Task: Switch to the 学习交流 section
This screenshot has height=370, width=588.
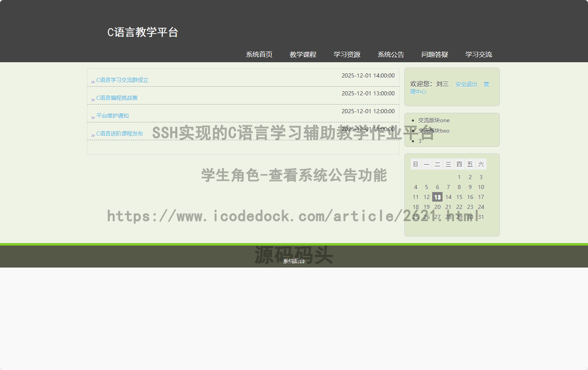Action: pos(479,54)
